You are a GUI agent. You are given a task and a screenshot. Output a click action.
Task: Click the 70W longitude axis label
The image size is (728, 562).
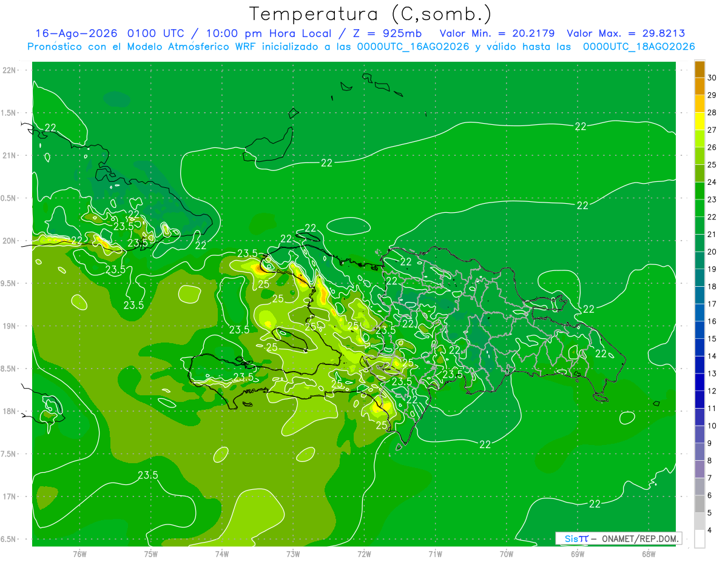point(506,554)
